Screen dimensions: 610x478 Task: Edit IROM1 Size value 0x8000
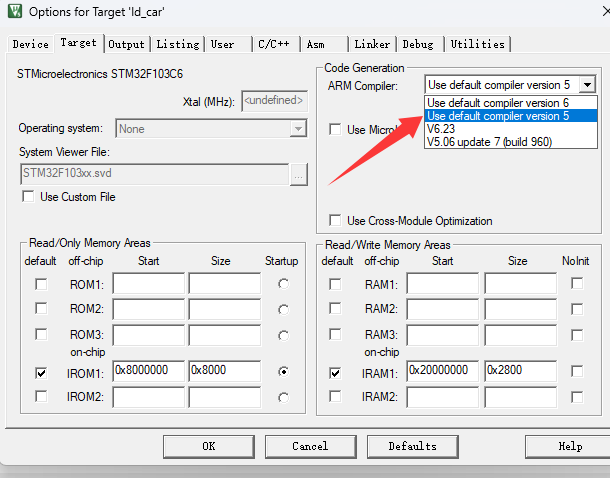tap(225, 371)
